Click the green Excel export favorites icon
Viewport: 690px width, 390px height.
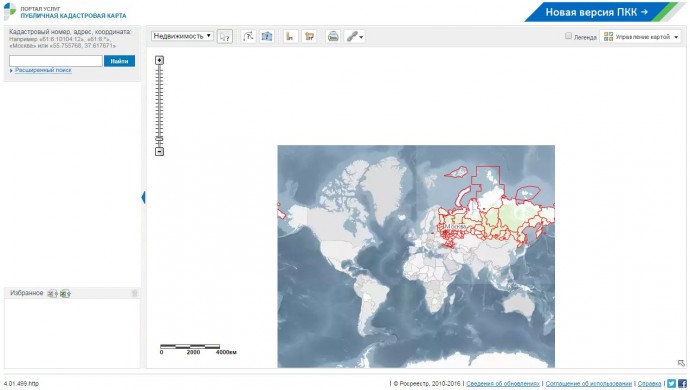point(65,293)
